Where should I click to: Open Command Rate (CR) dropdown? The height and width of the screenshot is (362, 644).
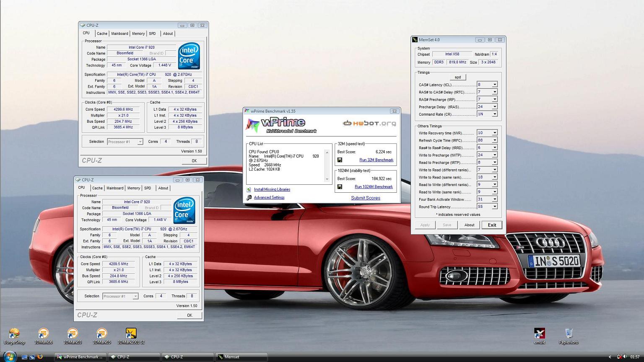coord(495,114)
